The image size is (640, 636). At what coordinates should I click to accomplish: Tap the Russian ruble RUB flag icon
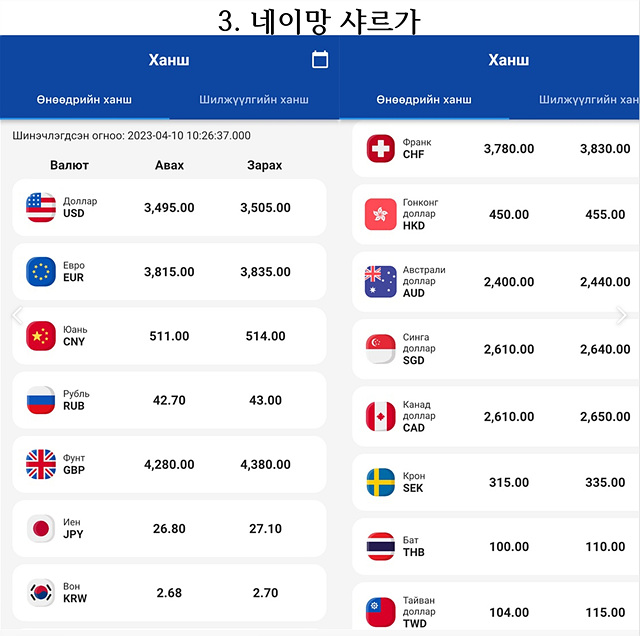41,400
